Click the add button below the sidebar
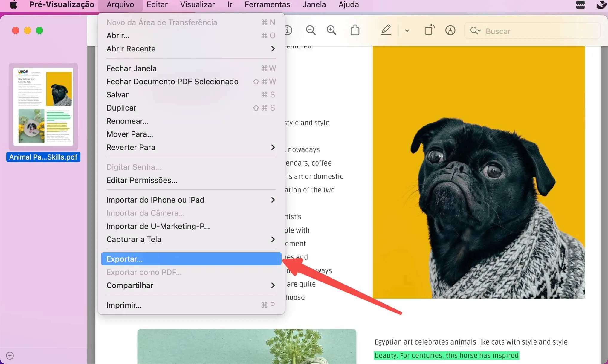The image size is (608, 364). [10, 356]
